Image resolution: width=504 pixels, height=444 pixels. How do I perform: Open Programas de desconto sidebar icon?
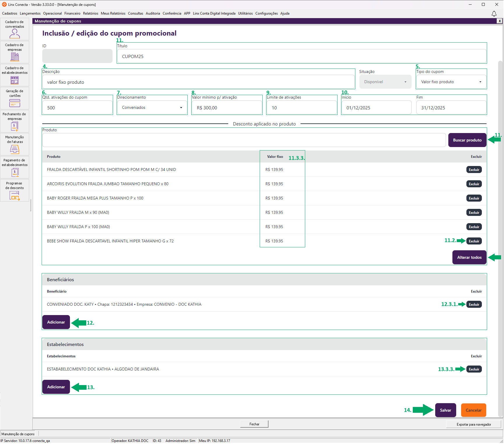tap(15, 190)
